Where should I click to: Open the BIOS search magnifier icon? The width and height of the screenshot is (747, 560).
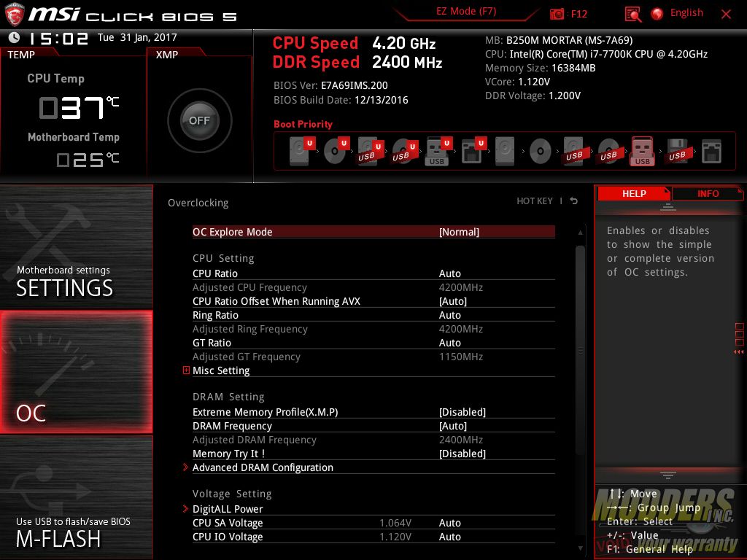[x=632, y=14]
